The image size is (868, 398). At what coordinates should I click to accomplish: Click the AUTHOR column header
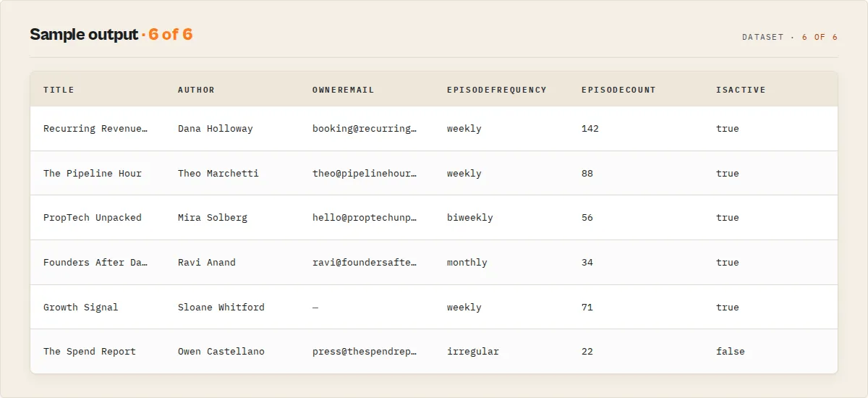(196, 90)
